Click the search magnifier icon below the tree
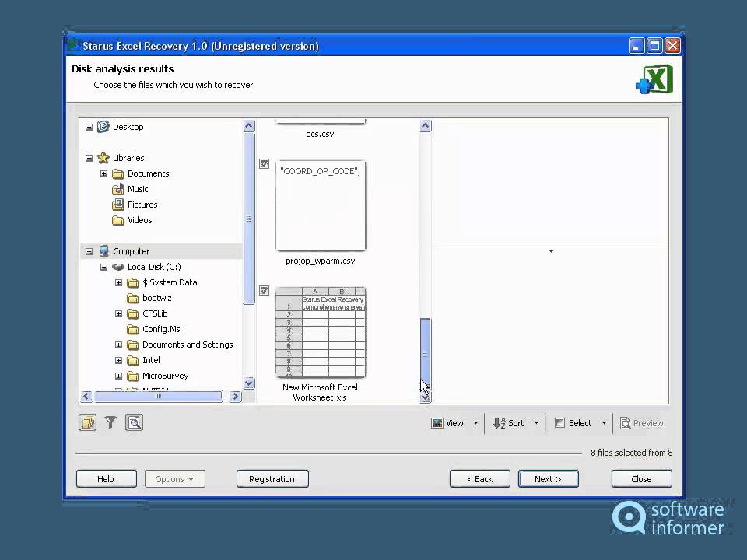Image resolution: width=747 pixels, height=560 pixels. [134, 422]
